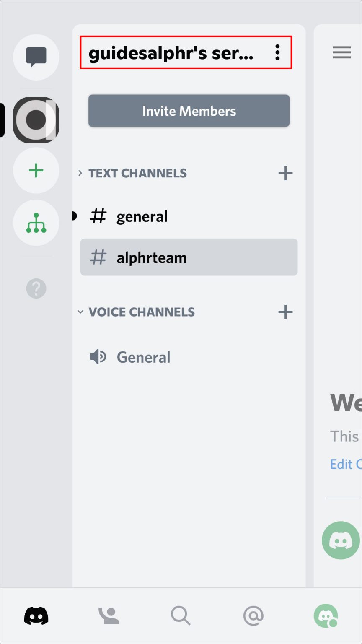Screen dimensions: 362x644
Task: View mentions with the @ icon
Action: click(253, 615)
